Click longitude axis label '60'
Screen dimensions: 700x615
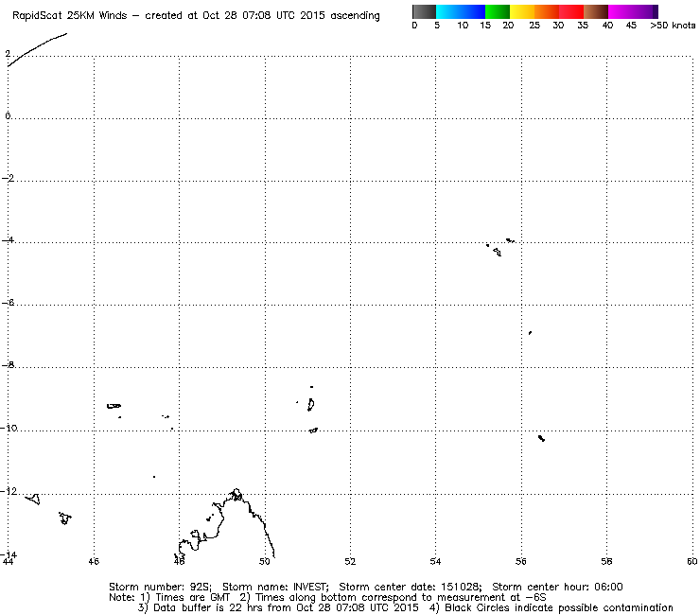(692, 561)
